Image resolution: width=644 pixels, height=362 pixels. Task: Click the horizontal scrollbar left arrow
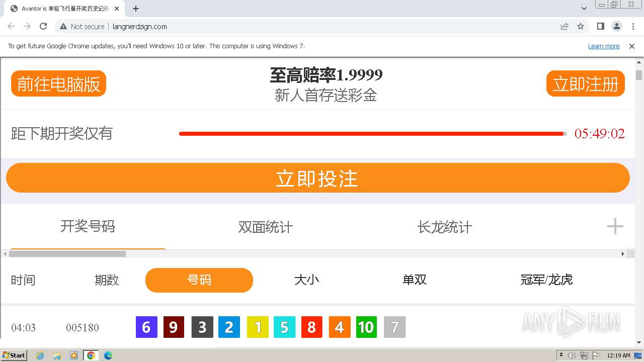click(5, 254)
